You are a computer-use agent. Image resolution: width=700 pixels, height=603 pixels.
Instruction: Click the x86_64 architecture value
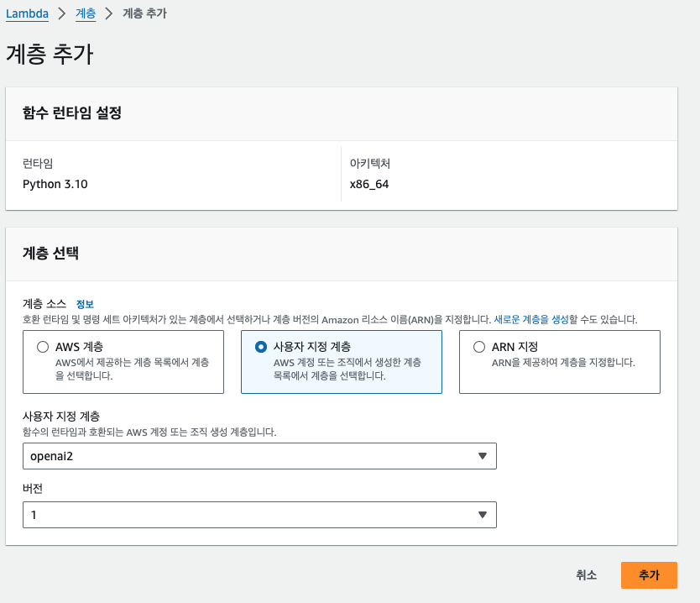tap(369, 184)
